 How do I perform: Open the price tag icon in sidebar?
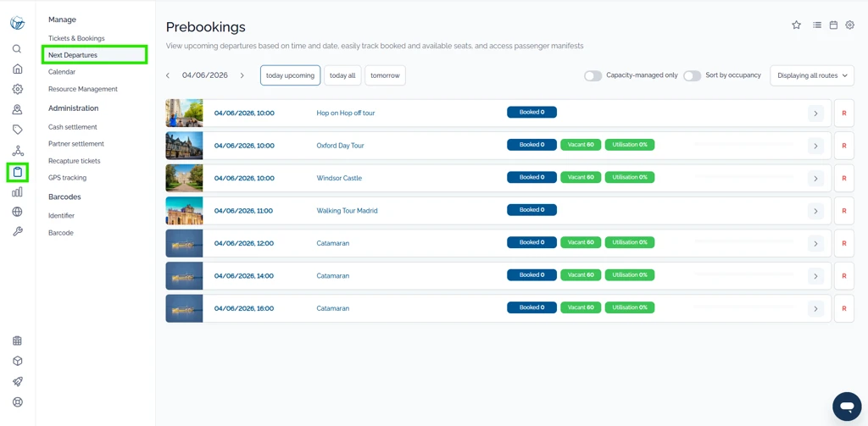[17, 130]
